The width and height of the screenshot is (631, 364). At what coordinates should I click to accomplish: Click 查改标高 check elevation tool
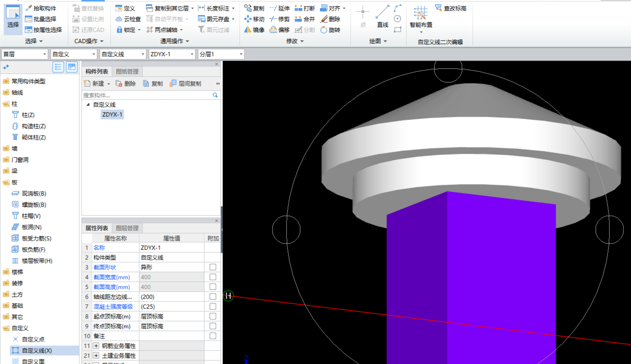[x=451, y=8]
